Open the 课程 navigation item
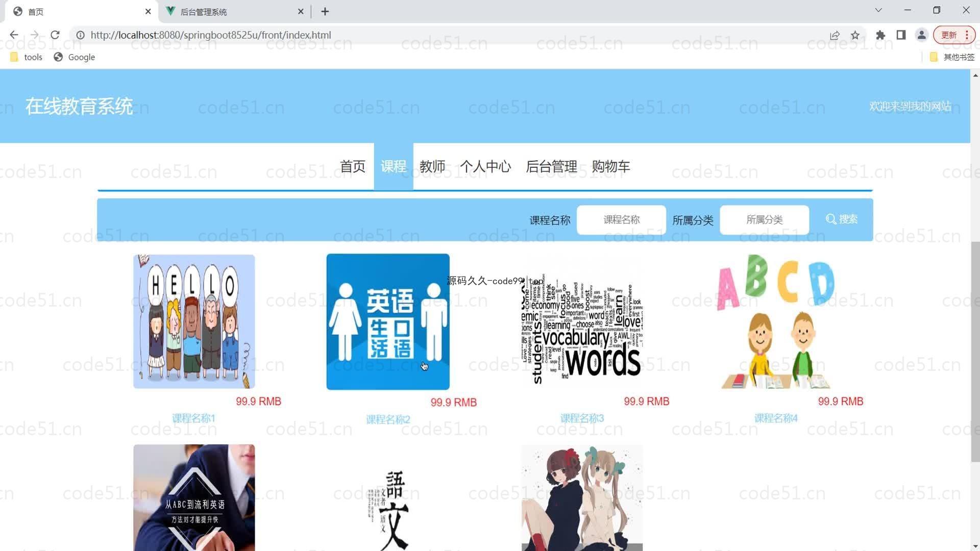 click(394, 166)
